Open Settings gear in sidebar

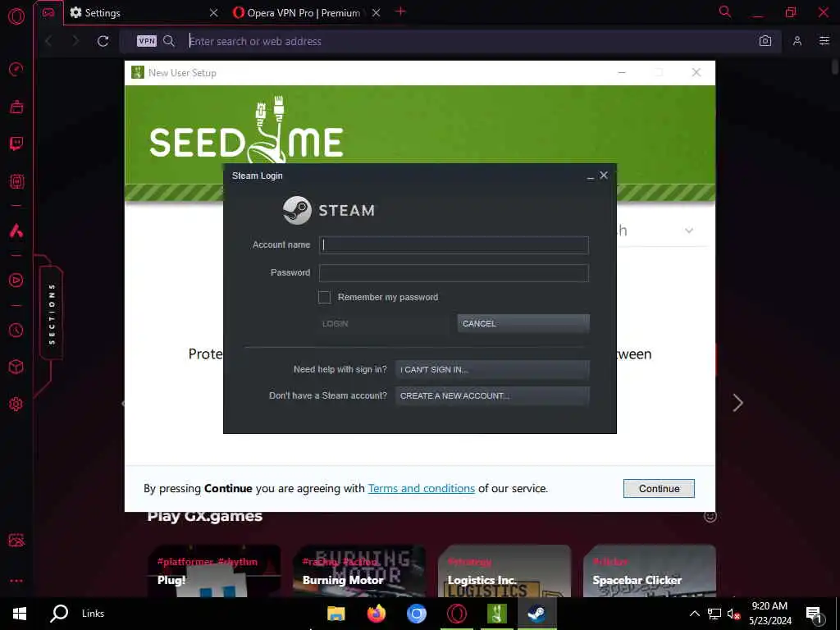[x=16, y=404]
